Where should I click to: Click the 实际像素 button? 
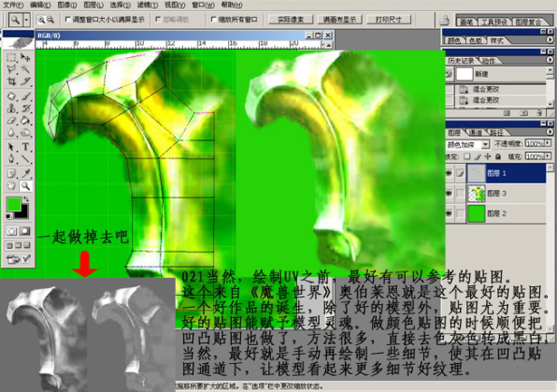[290, 20]
